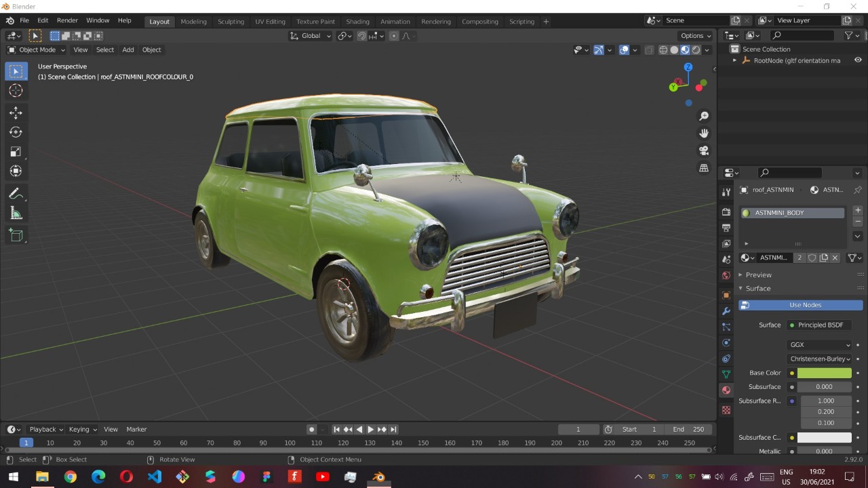Image resolution: width=868 pixels, height=488 pixels.
Task: Select the Move tool in the toolbar
Action: click(16, 113)
